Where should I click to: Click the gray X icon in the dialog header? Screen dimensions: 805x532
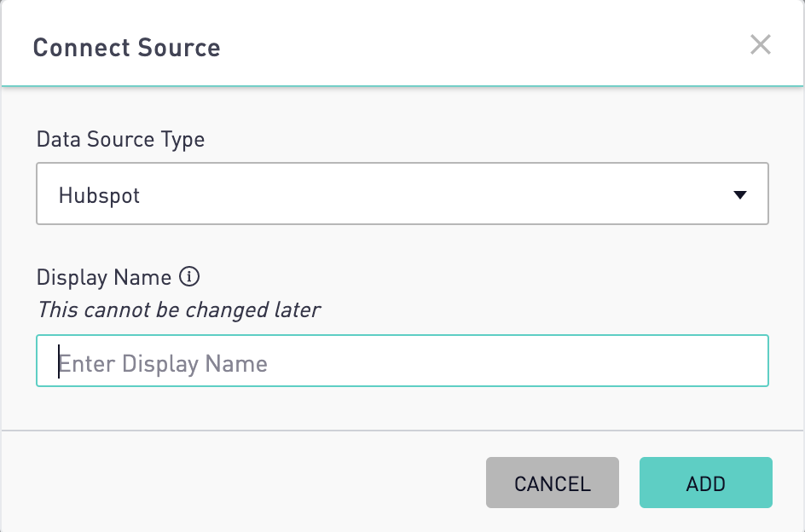pyautogui.click(x=761, y=44)
